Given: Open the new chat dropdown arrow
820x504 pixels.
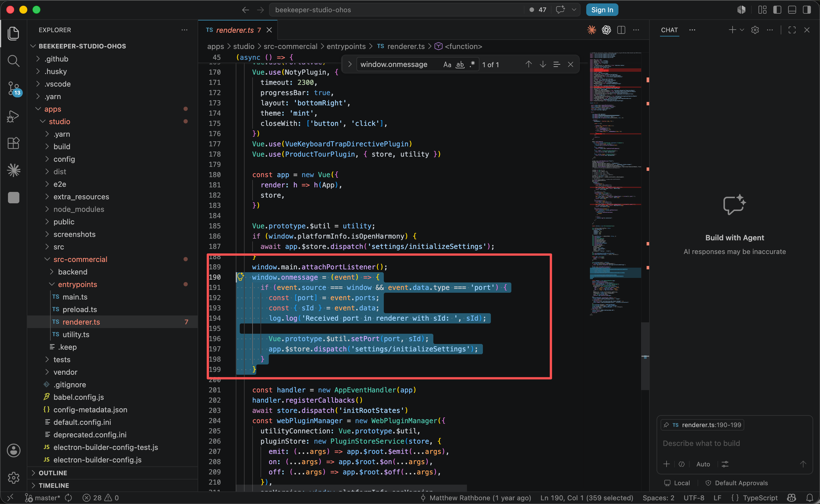Looking at the screenshot, I should tap(742, 30).
